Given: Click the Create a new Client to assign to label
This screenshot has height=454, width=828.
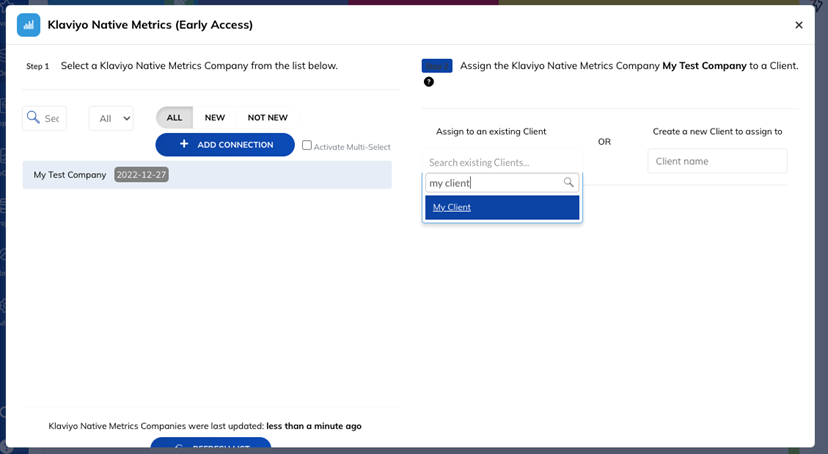Looking at the screenshot, I should click(717, 131).
